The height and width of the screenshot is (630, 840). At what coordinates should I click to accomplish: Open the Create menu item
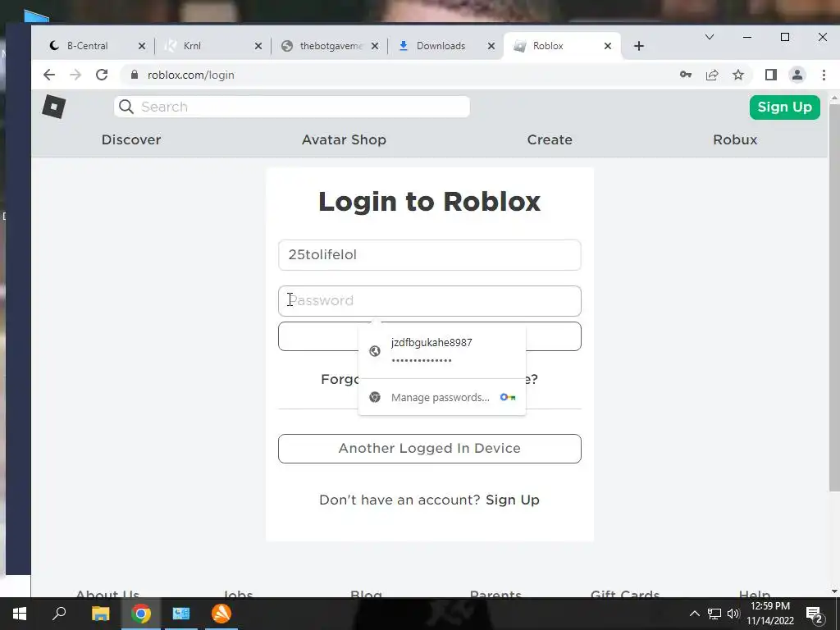[550, 139]
